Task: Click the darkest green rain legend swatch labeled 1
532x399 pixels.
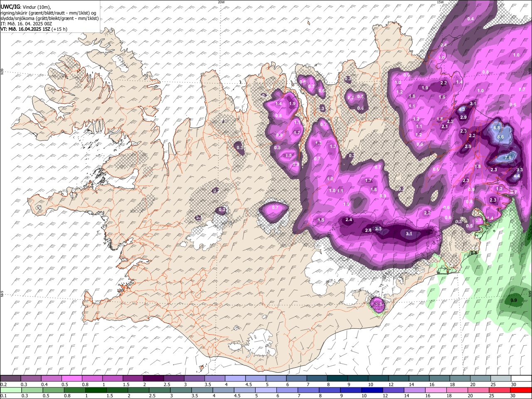Action: point(96,390)
